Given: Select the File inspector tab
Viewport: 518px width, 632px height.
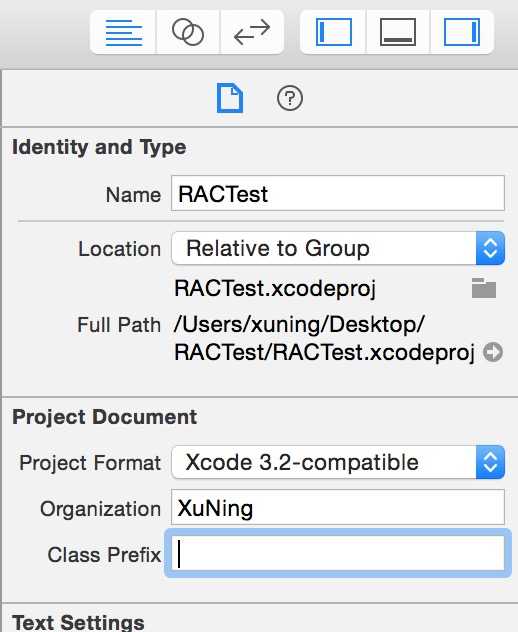Looking at the screenshot, I should 230,98.
